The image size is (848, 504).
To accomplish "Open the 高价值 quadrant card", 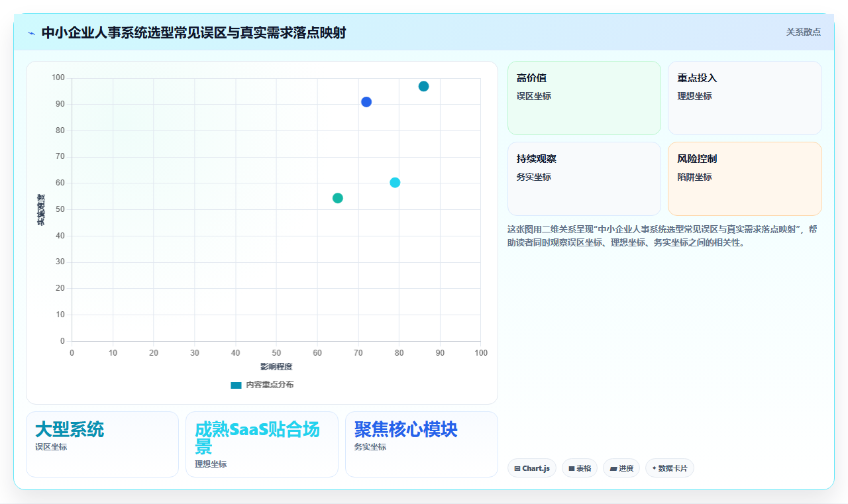I will tap(584, 98).
